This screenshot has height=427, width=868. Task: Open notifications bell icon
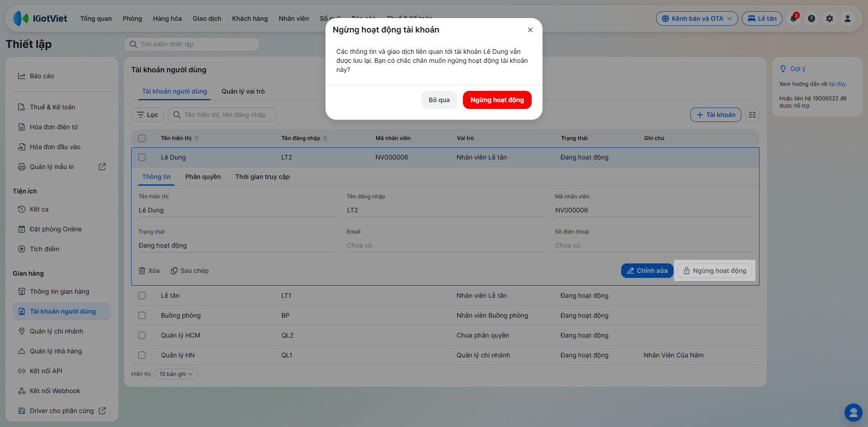[793, 19]
